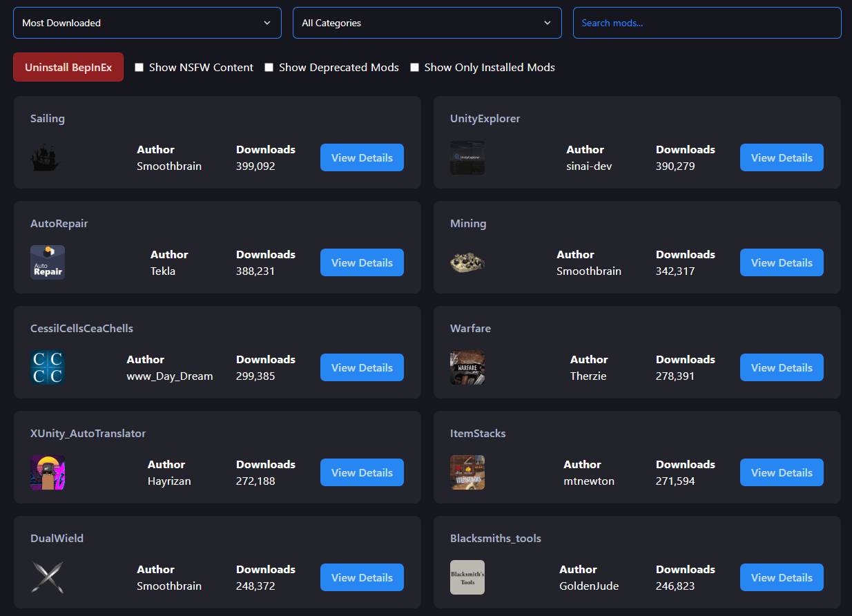Open the Most Downloaded sort dropdown
Screen dimensions: 852x616
coord(147,23)
